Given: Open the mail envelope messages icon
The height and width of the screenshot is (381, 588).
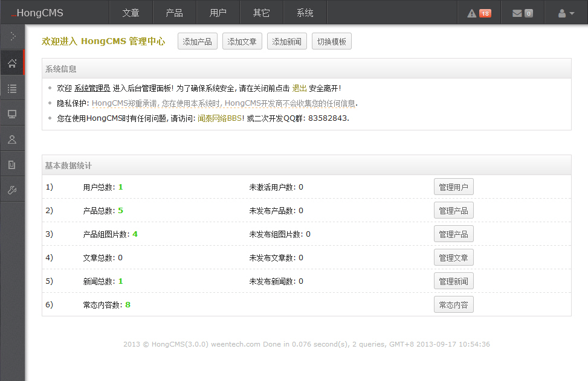Looking at the screenshot, I should (522, 13).
